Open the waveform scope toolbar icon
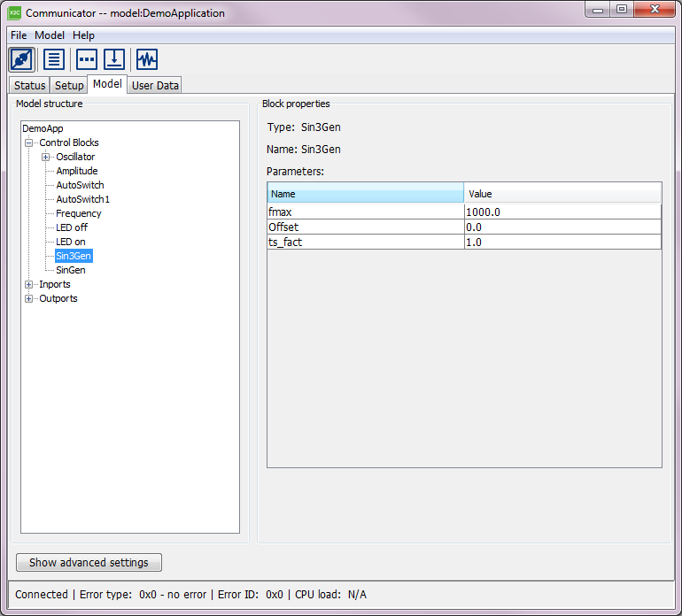682x616 pixels. [x=147, y=59]
